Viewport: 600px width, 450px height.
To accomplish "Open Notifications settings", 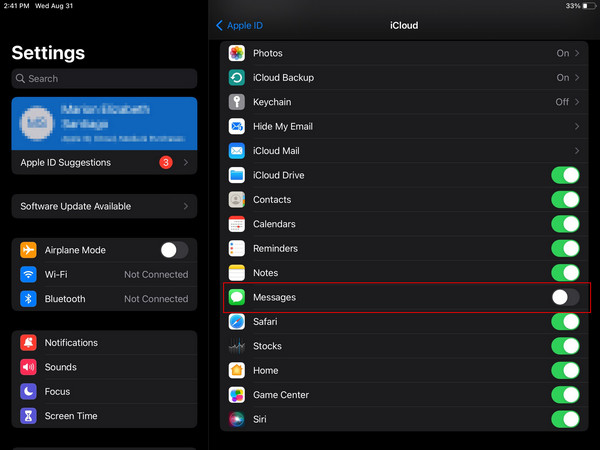I will pyautogui.click(x=104, y=342).
